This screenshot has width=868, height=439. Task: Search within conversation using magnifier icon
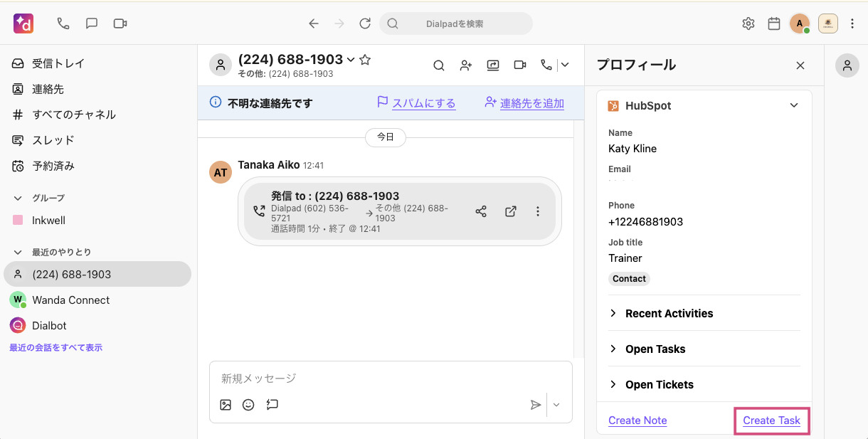pos(439,65)
